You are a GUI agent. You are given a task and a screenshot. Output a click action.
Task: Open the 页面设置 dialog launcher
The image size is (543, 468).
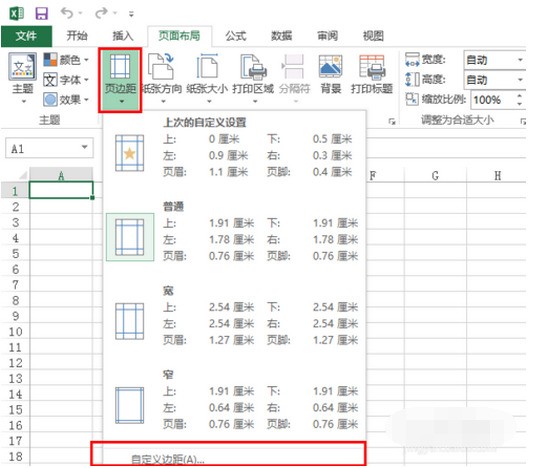[x=392, y=121]
